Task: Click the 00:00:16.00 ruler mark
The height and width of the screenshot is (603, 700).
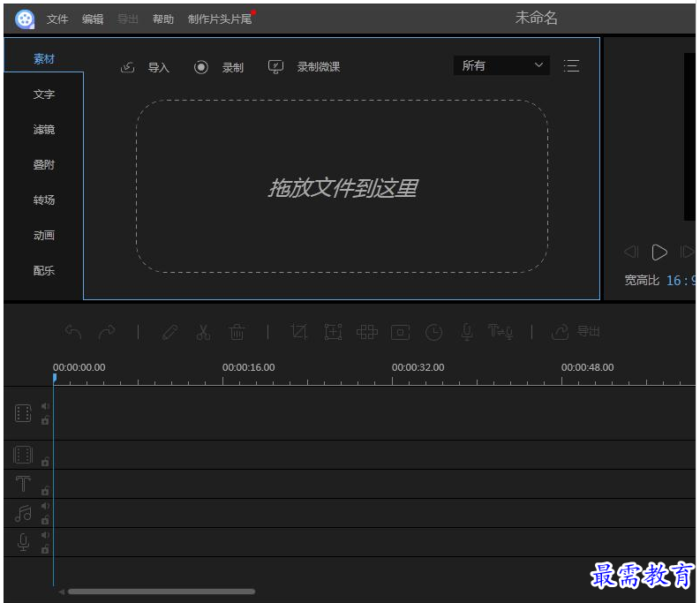Action: click(249, 367)
